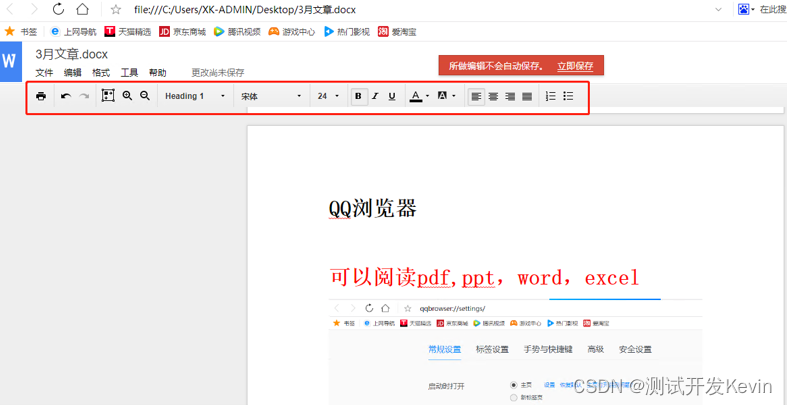Click the embedded settings screenshot image

(515, 351)
